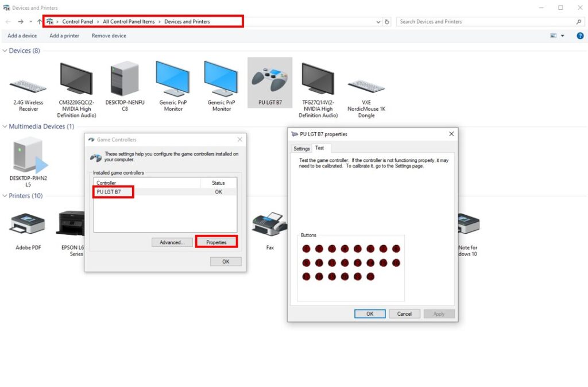Collapse the Printers (10) group
The height and width of the screenshot is (387, 588).
[x=5, y=196]
